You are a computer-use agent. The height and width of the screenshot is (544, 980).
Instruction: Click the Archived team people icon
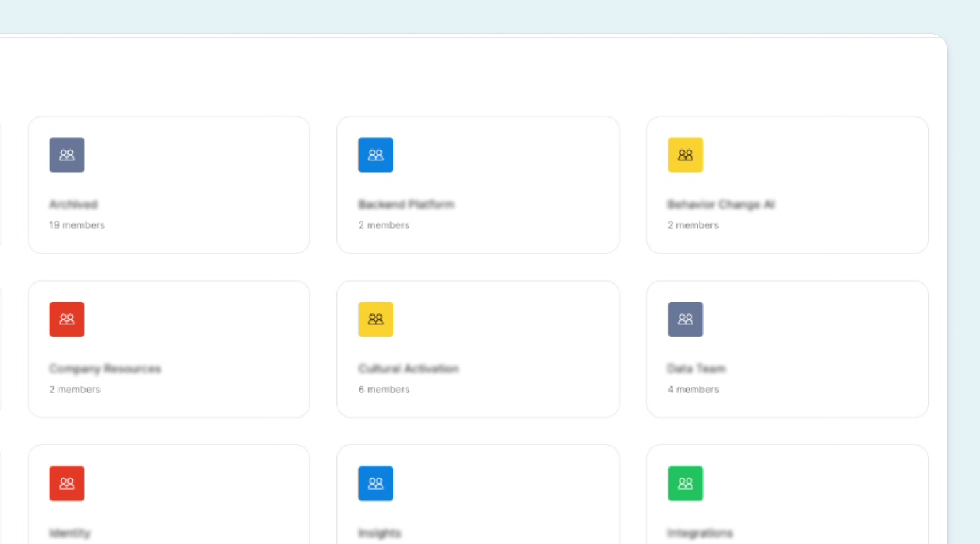66,154
